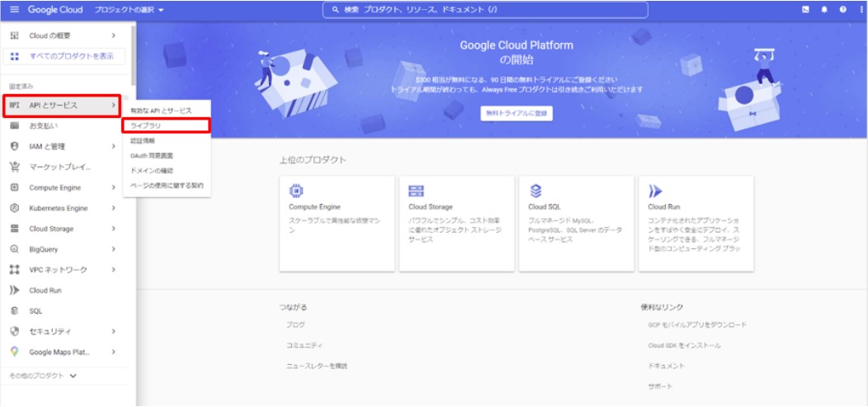Show all products button in sidebar
The image size is (868, 407).
click(x=64, y=56)
